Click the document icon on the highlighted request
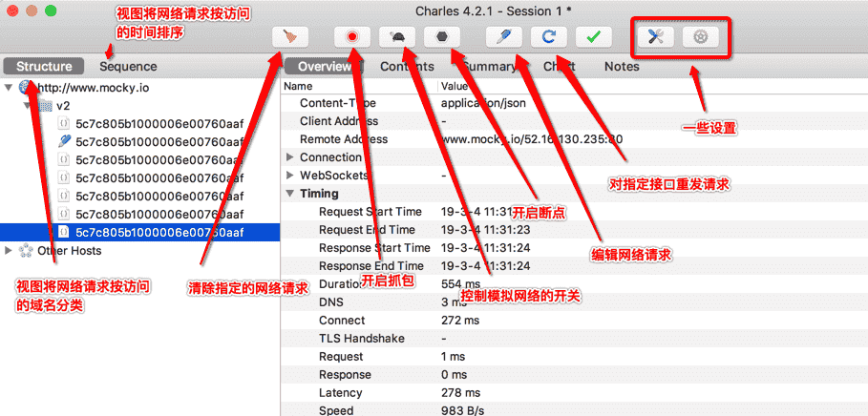This screenshot has height=416, width=868. [64, 232]
